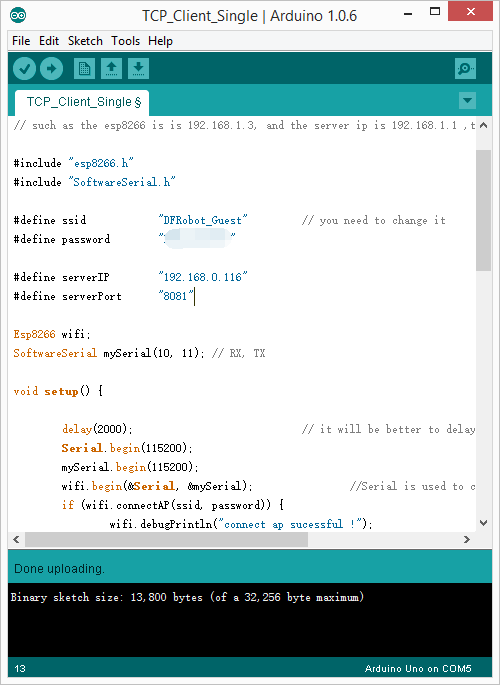Image resolution: width=500 pixels, height=685 pixels.
Task: Click the black console output area
Action: tap(250, 620)
